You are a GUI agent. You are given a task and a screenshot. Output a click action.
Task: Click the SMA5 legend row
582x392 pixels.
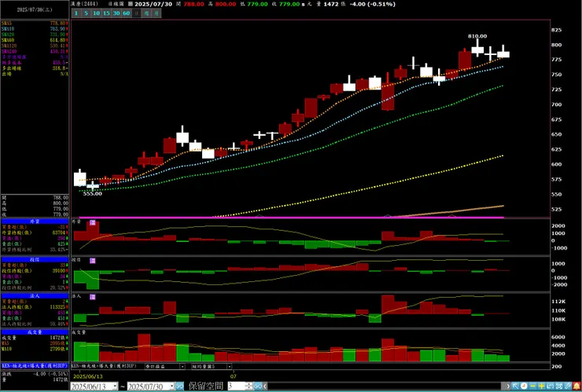pos(35,23)
